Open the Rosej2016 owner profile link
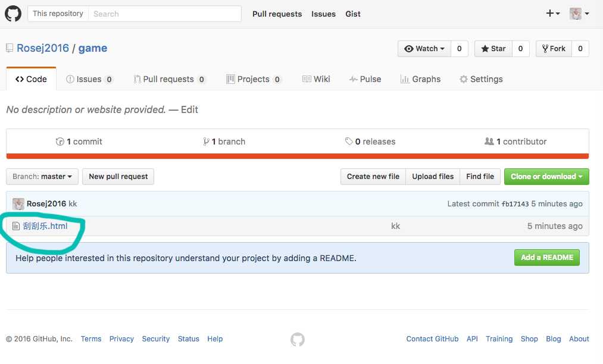Image resolution: width=603 pixels, height=364 pixels. pos(43,48)
